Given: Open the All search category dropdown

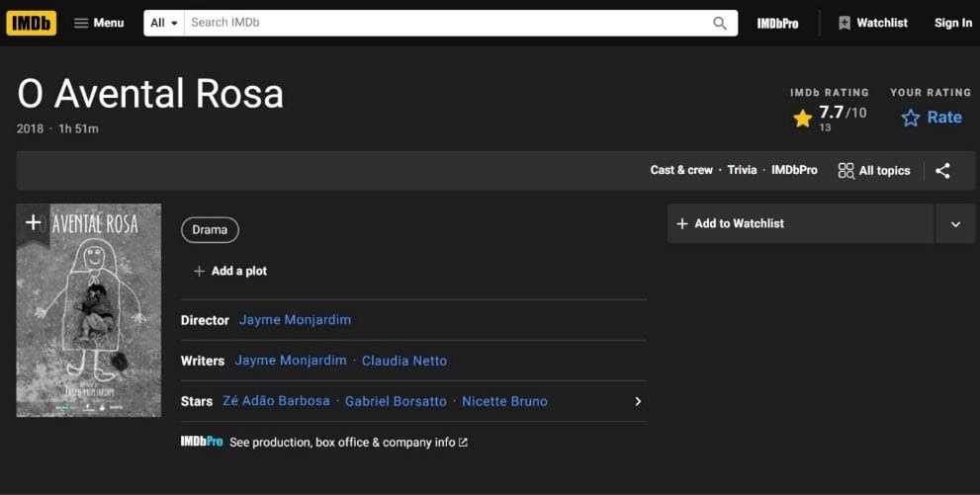Looking at the screenshot, I should 164,23.
